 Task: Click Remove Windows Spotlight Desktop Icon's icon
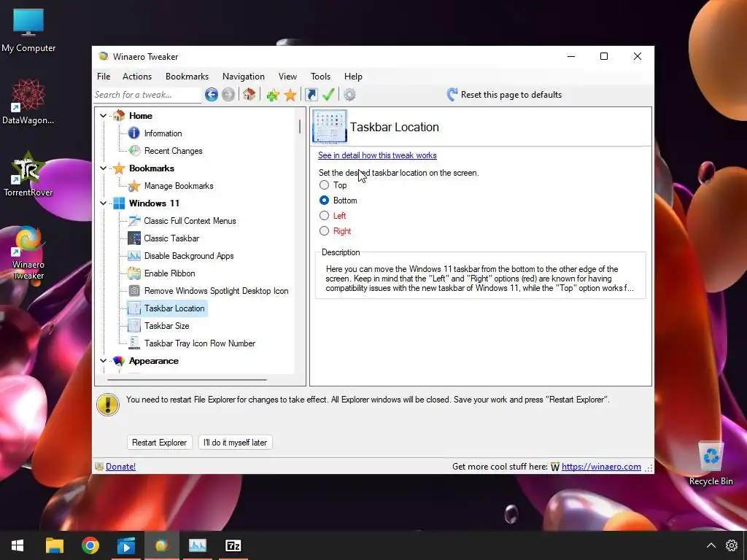(x=134, y=291)
